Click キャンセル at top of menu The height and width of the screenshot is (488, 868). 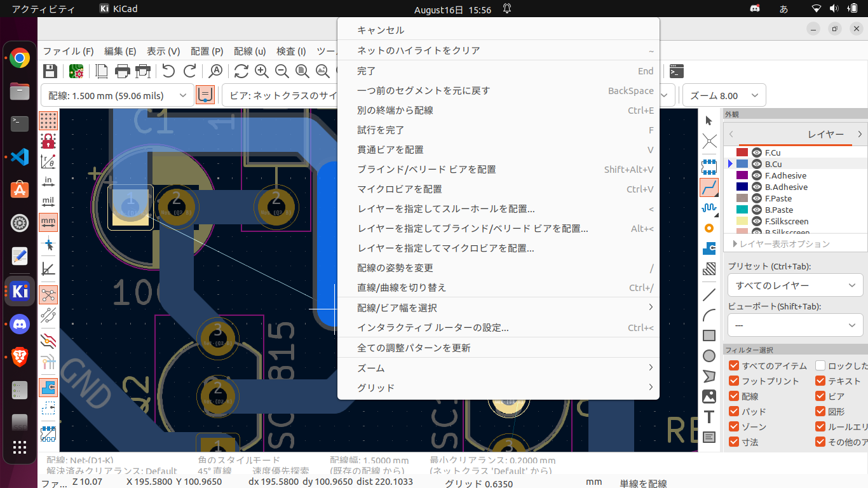(381, 30)
